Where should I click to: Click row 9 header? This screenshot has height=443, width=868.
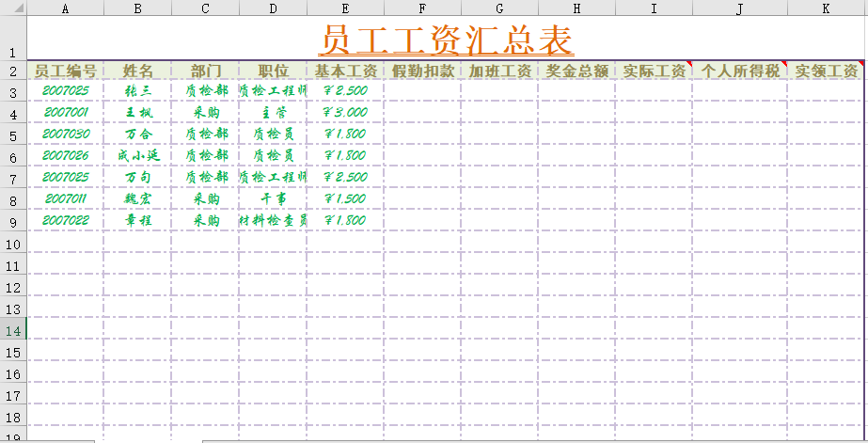[x=13, y=222]
